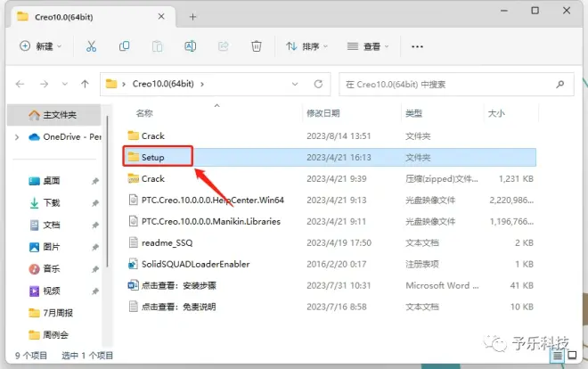Select the Creo10.0(64bit) window tab
The width and height of the screenshot is (588, 369).
91,17
